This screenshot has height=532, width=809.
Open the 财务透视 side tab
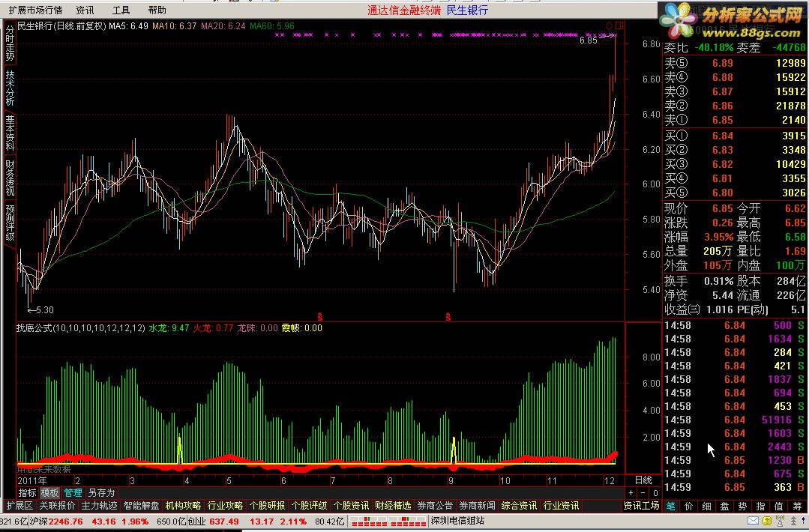coord(10,178)
